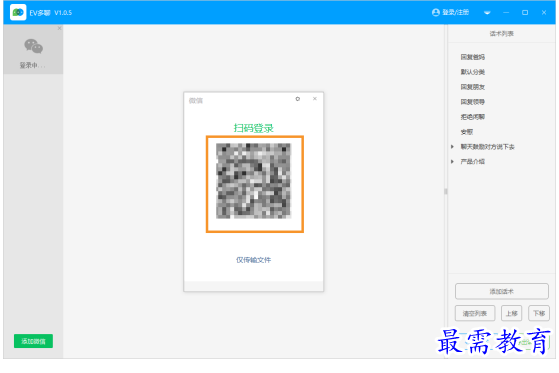This screenshot has height=373, width=559.
Task: Open the 登录/注册 account login
Action: coord(450,12)
